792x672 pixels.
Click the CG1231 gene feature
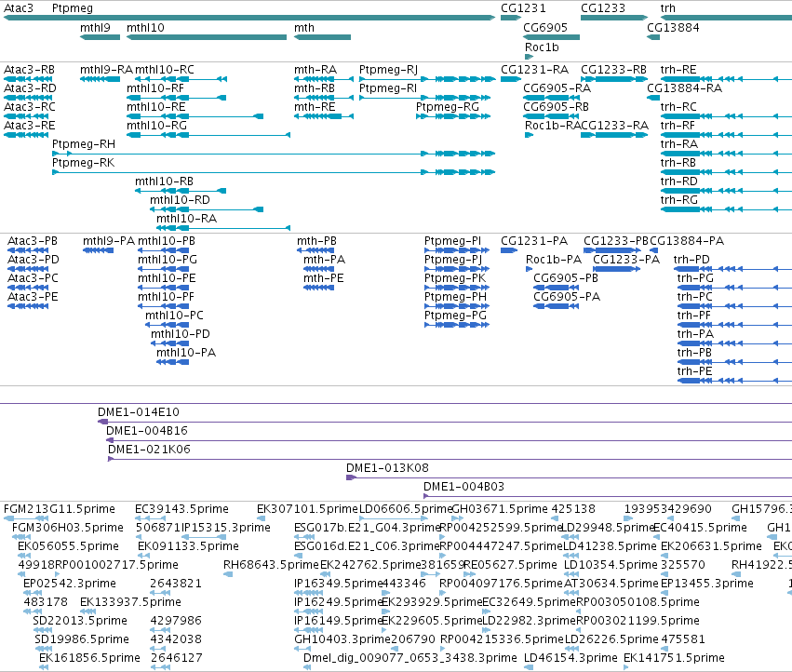pyautogui.click(x=511, y=18)
